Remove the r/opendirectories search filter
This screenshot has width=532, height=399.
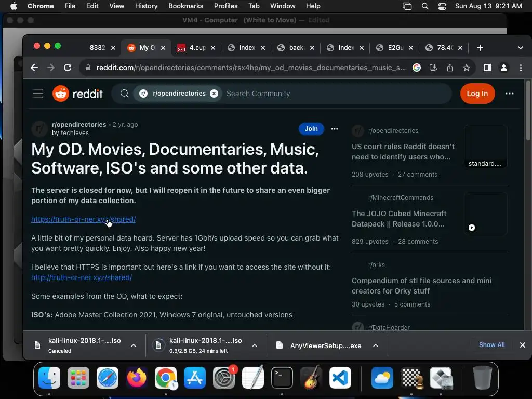(214, 94)
